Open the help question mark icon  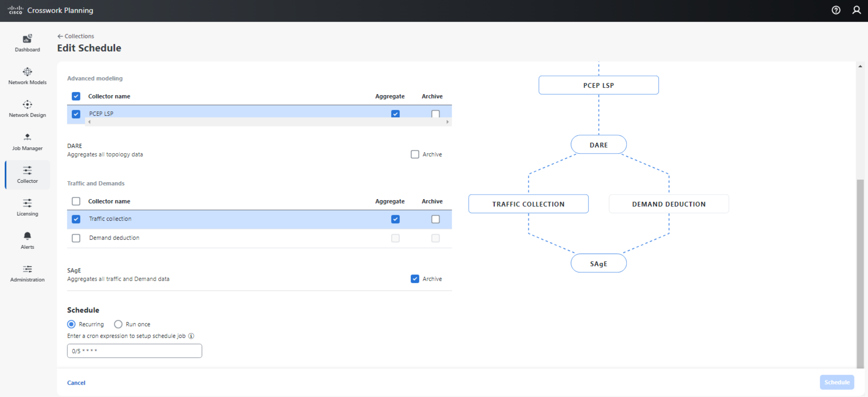tap(836, 10)
